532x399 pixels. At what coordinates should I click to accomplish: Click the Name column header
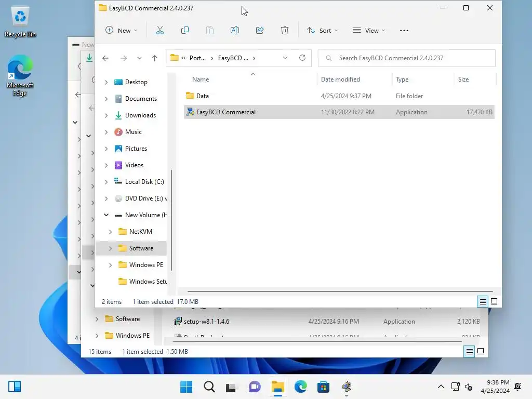coord(201,79)
